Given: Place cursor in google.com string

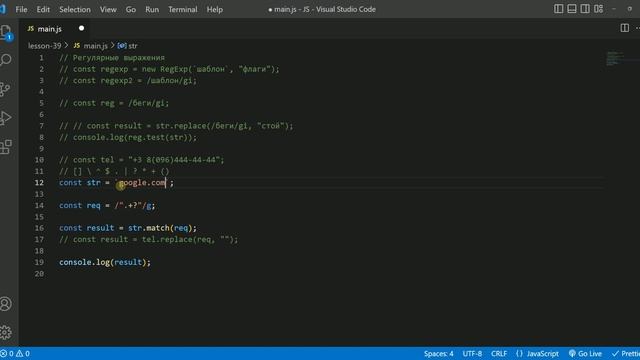Looking at the screenshot, I should coord(142,182).
